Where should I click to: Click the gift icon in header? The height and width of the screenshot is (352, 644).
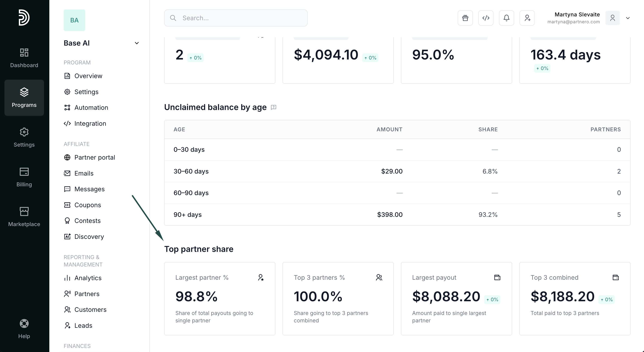[465, 18]
